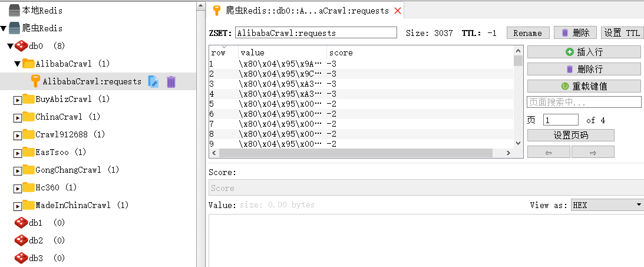Click the ChinaCrawl folder icon
The height and width of the screenshot is (267, 644).
pos(28,116)
